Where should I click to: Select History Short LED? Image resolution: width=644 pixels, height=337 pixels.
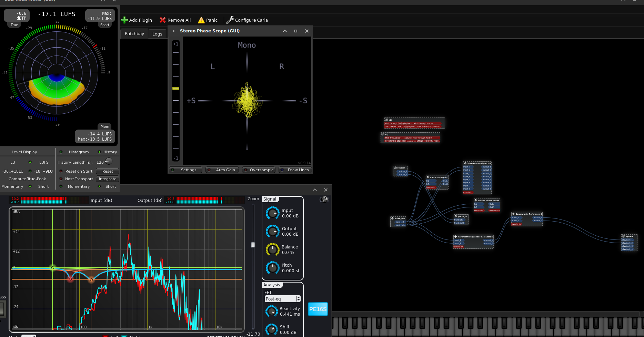[x=99, y=186]
